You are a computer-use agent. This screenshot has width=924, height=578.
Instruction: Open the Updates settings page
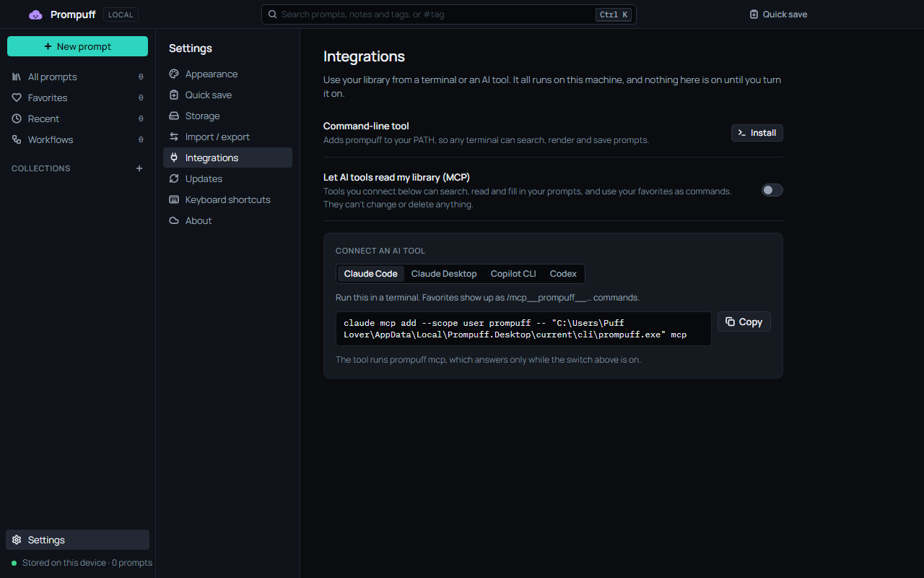click(x=227, y=178)
